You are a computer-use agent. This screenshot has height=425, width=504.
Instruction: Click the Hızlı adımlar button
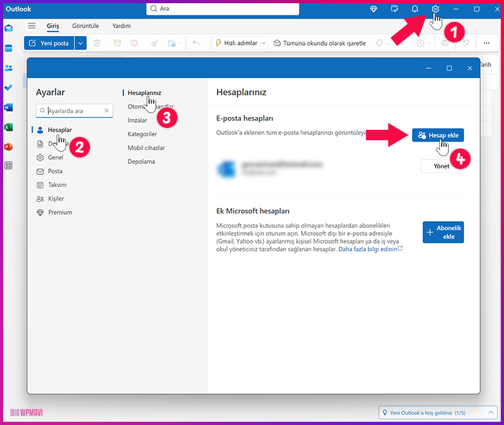pyautogui.click(x=237, y=43)
